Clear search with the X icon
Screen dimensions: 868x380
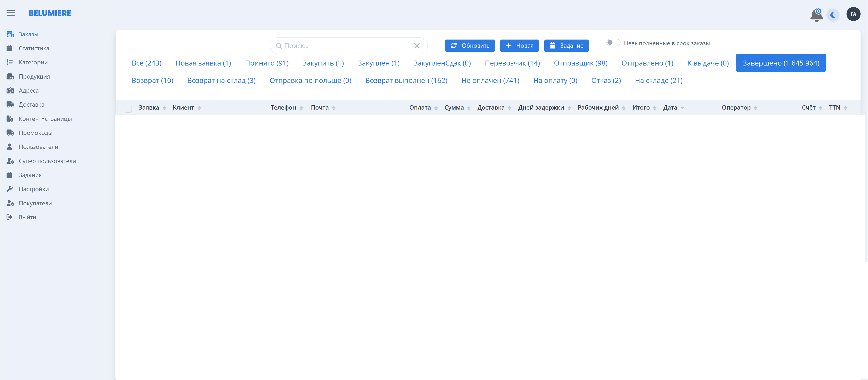[417, 46]
